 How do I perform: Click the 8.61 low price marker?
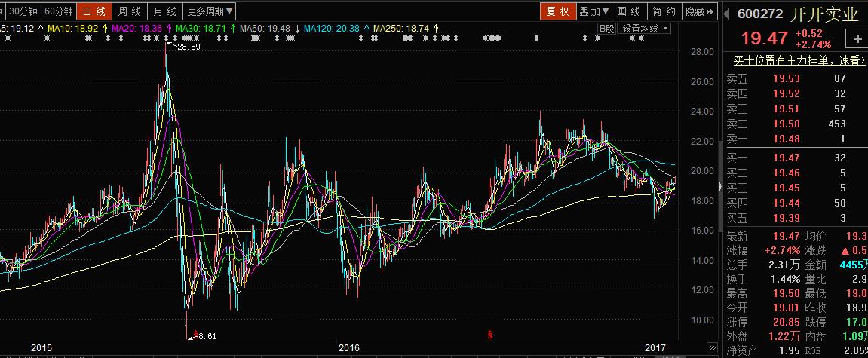206,336
